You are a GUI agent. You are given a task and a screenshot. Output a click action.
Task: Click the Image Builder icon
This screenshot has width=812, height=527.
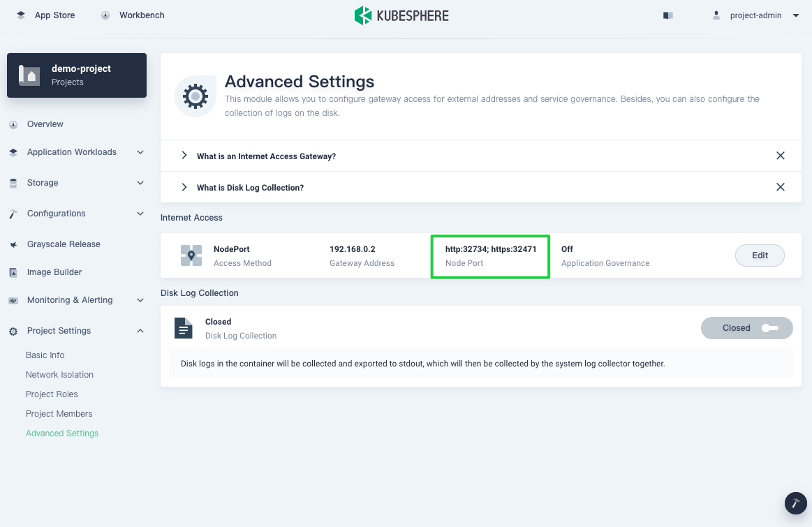click(x=13, y=272)
